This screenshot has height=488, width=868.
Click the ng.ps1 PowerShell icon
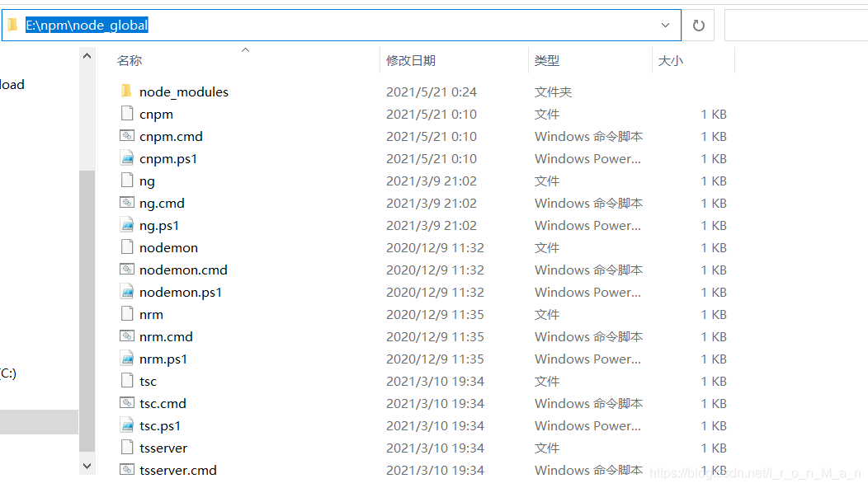point(127,225)
